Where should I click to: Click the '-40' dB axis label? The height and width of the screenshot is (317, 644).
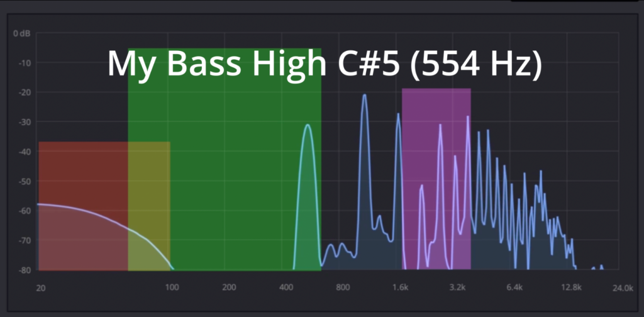pyautogui.click(x=25, y=152)
